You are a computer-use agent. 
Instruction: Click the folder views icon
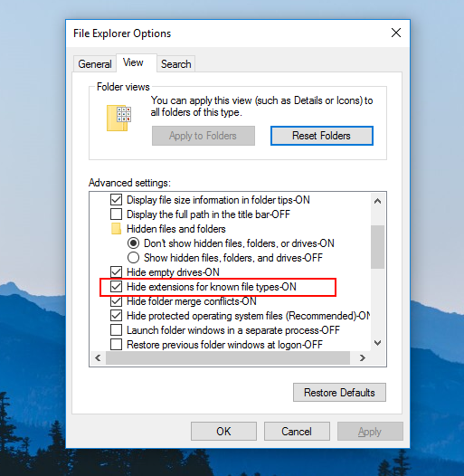[118, 118]
